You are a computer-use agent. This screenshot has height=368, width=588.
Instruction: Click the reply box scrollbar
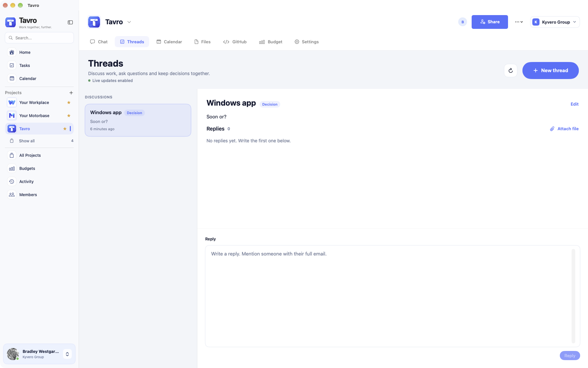pyautogui.click(x=573, y=296)
